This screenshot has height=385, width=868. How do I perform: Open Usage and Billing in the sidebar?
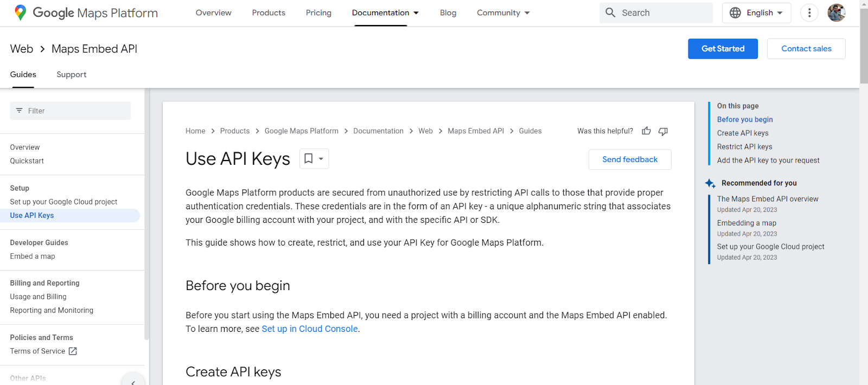click(x=38, y=297)
